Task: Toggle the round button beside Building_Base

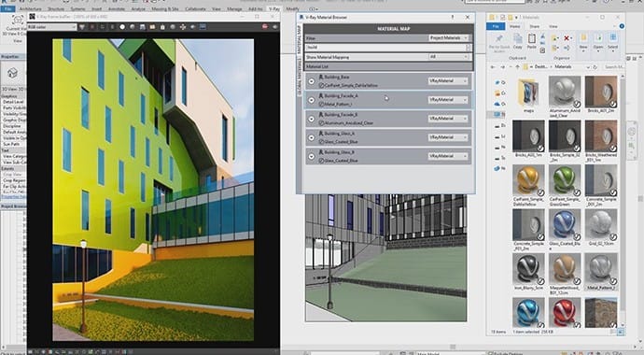Action: pos(312,81)
